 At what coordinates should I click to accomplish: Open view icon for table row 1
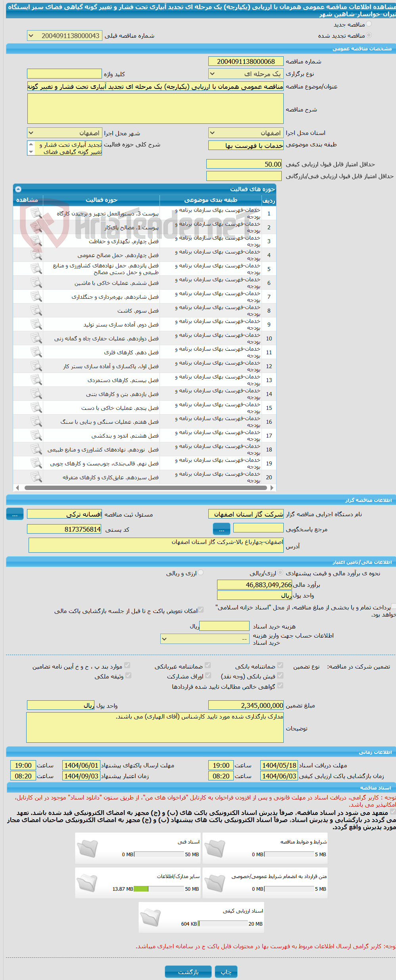click(x=36, y=213)
